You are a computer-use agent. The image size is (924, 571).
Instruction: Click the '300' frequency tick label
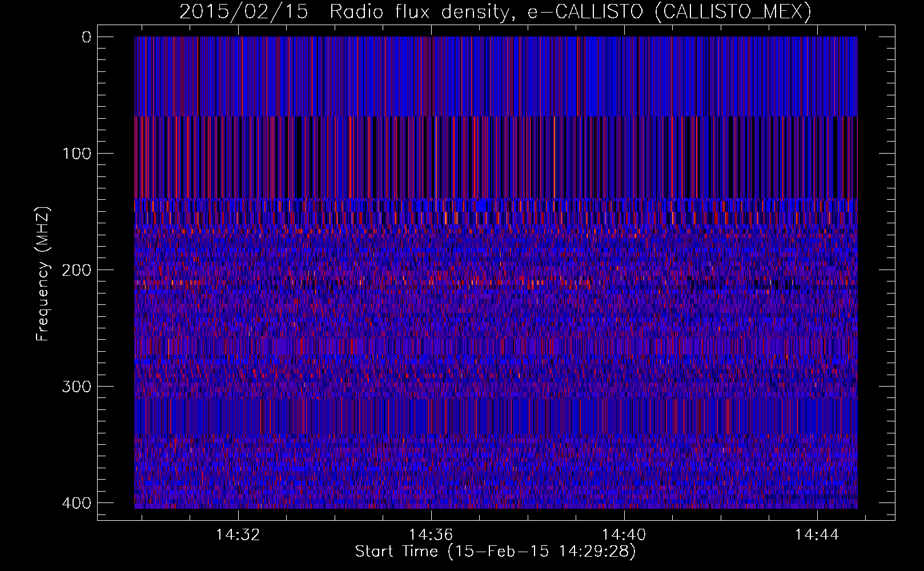76,387
